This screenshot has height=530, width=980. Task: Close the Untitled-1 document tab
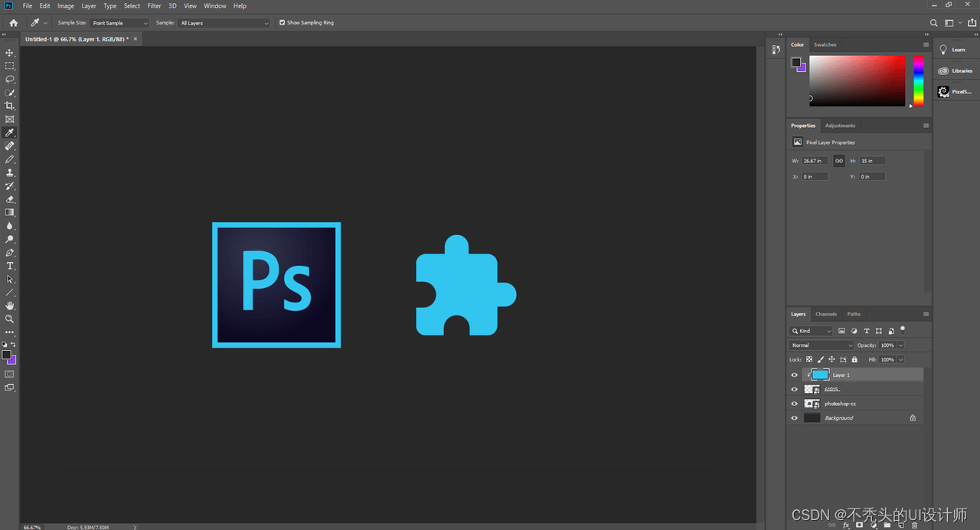pos(136,38)
